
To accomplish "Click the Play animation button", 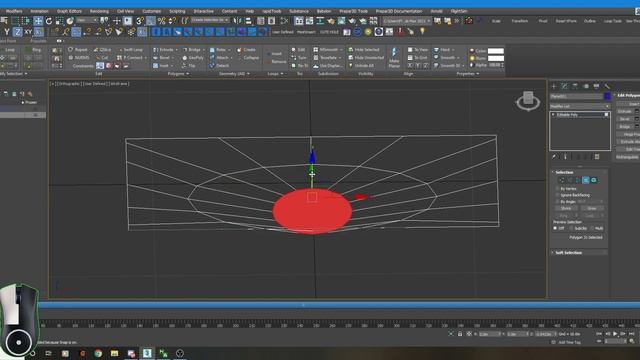I will 615,334.
